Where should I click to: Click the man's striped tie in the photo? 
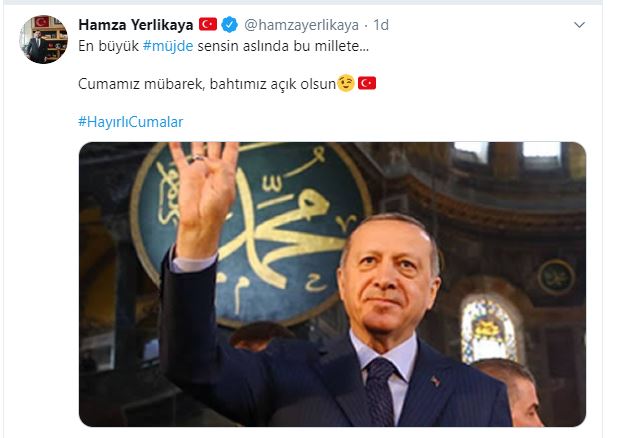click(x=379, y=391)
